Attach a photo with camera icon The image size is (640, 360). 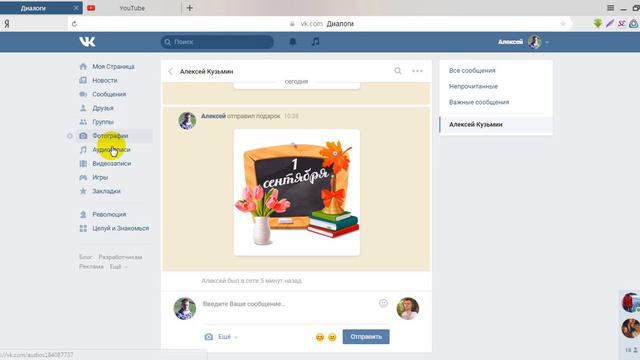[x=209, y=337]
